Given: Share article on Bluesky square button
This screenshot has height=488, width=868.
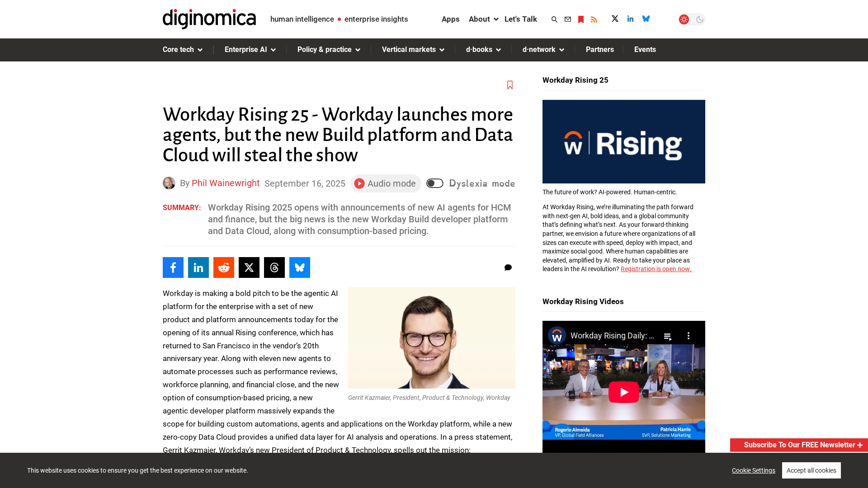Looking at the screenshot, I should [300, 267].
